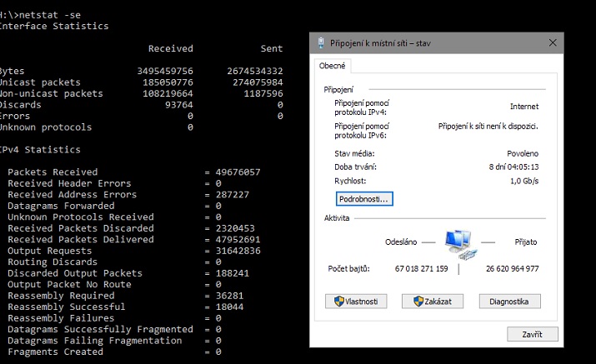The width and height of the screenshot is (596, 364).
Task: Click Discarded Output Packets value 188241
Action: tap(233, 273)
